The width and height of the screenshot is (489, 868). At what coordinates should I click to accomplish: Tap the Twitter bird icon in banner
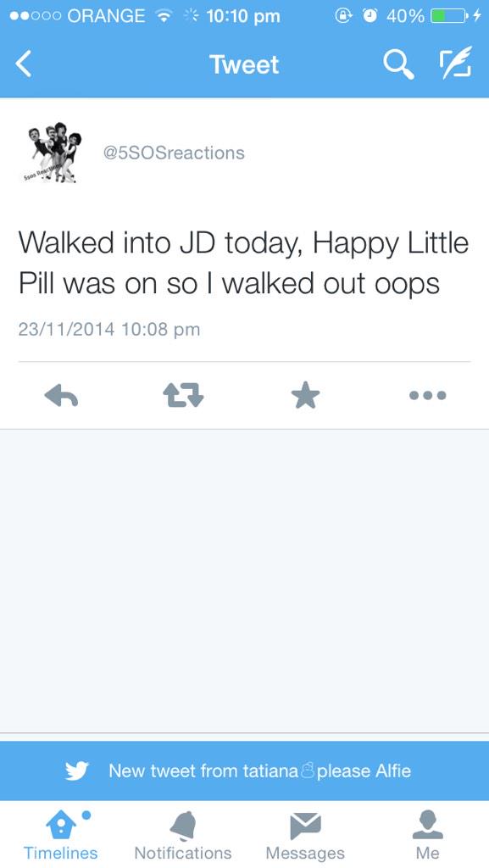tap(77, 771)
